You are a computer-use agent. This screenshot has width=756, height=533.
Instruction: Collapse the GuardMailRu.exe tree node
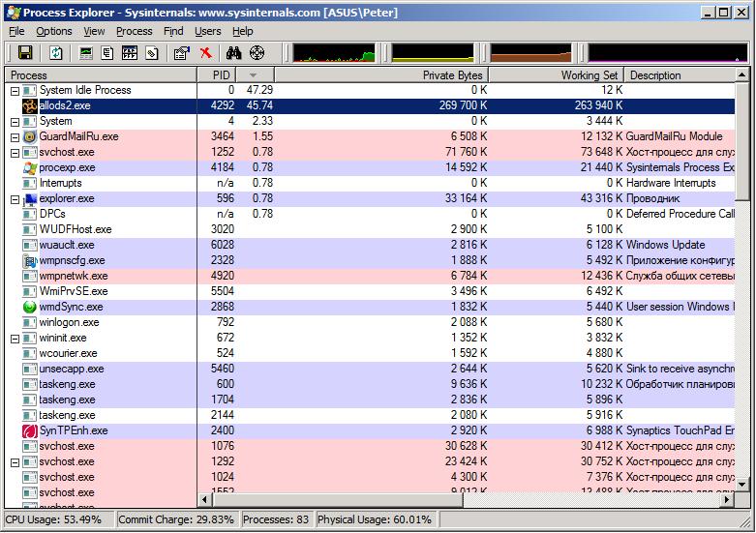click(x=15, y=137)
